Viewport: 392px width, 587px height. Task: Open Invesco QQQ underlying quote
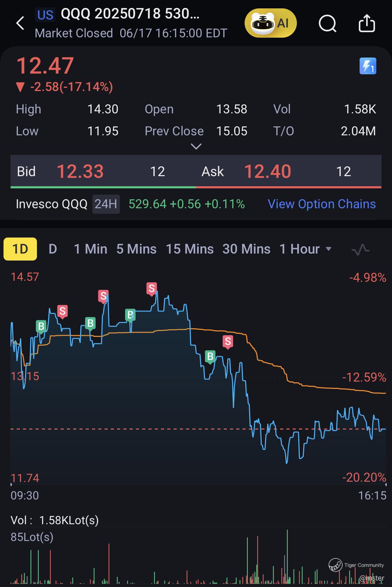pyautogui.click(x=52, y=204)
